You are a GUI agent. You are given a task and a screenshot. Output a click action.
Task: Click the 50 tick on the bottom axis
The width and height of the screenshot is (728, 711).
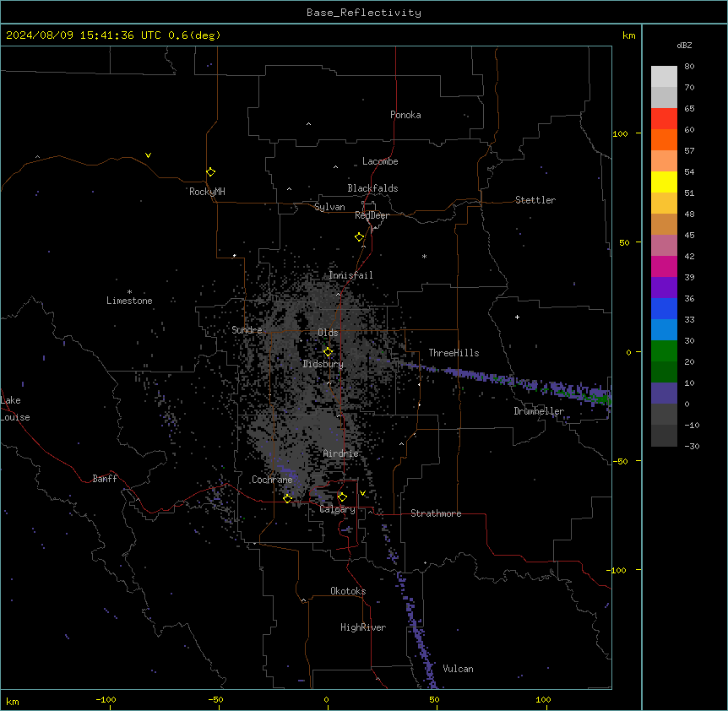(x=434, y=699)
